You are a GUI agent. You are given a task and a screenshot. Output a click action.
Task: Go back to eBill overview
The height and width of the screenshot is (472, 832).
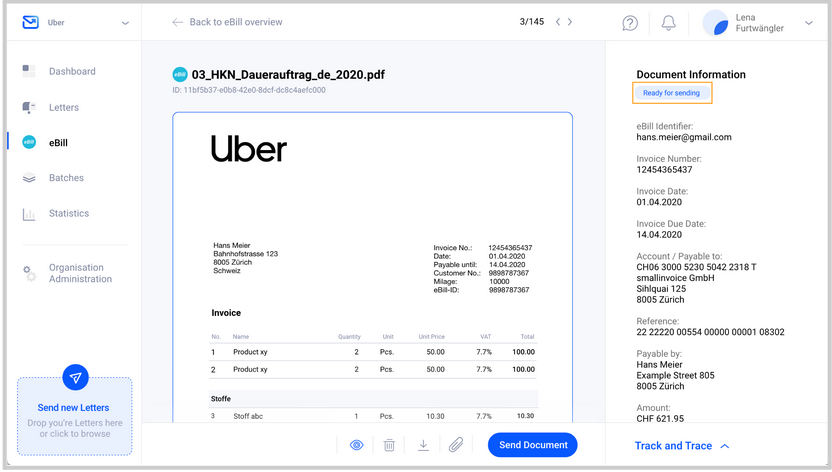tap(227, 22)
